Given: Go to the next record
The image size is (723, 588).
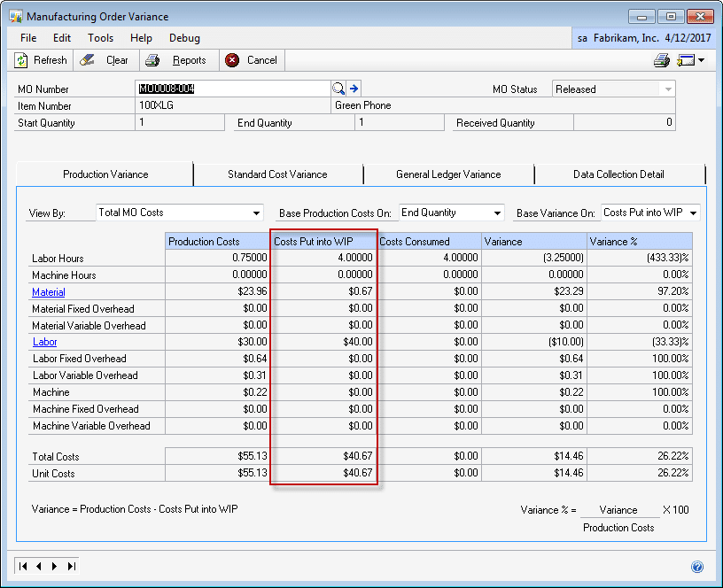Looking at the screenshot, I should pos(55,566).
